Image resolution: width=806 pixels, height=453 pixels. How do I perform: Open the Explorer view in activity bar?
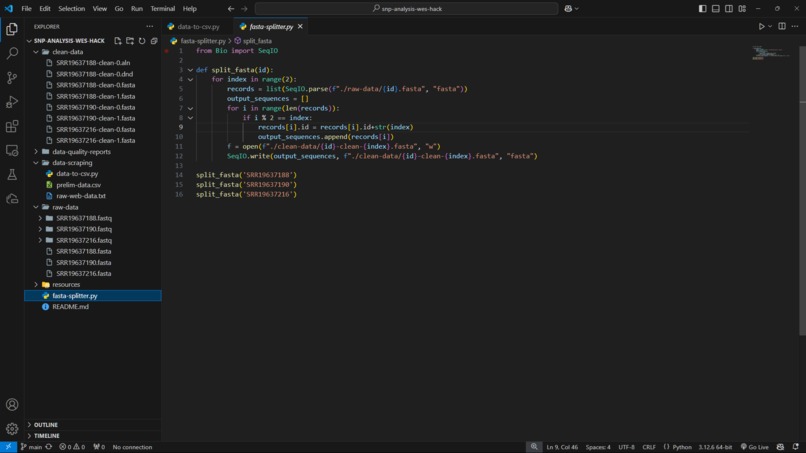(x=12, y=29)
